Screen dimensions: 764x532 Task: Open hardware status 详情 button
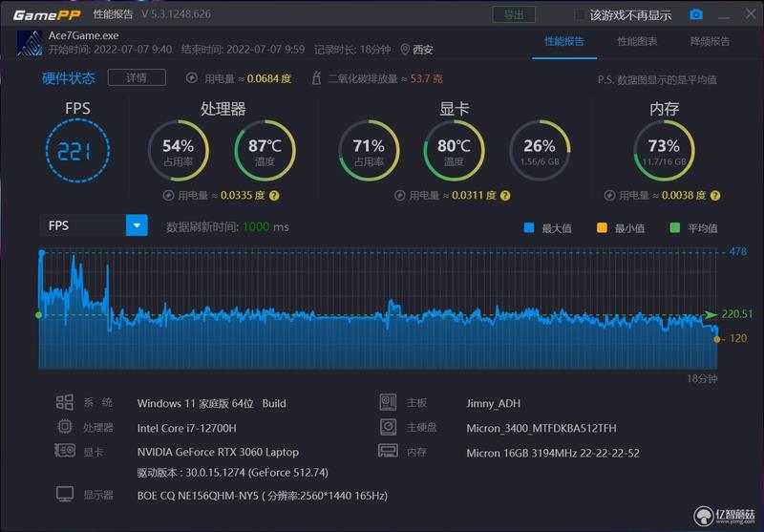(137, 77)
